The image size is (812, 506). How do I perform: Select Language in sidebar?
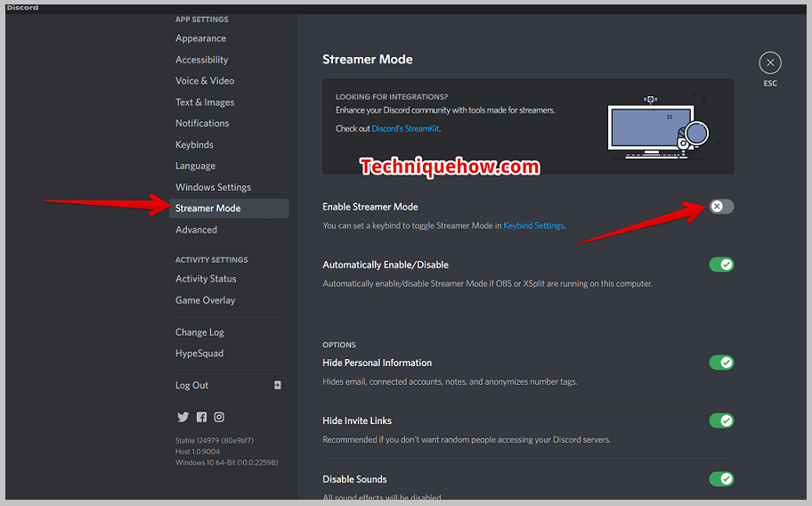[x=195, y=166]
